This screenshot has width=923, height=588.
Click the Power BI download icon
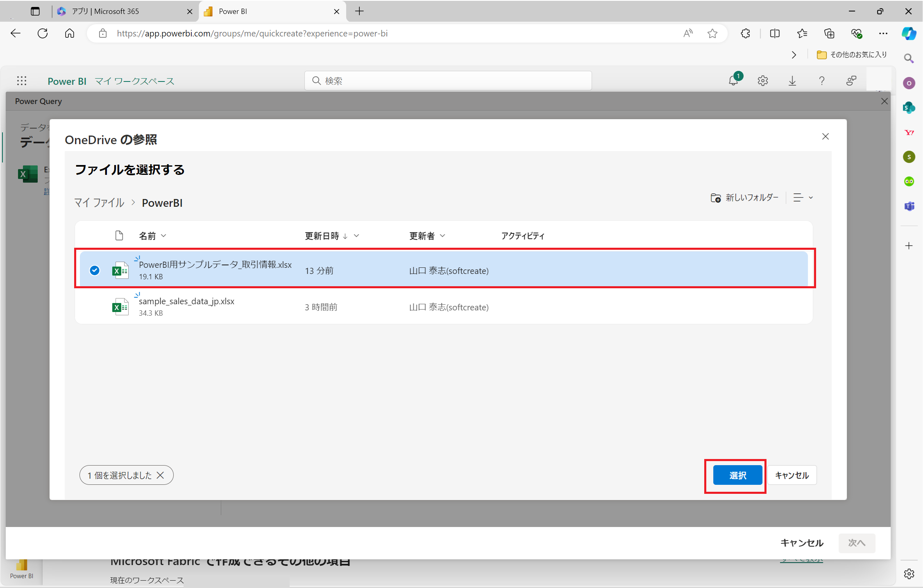pos(792,81)
